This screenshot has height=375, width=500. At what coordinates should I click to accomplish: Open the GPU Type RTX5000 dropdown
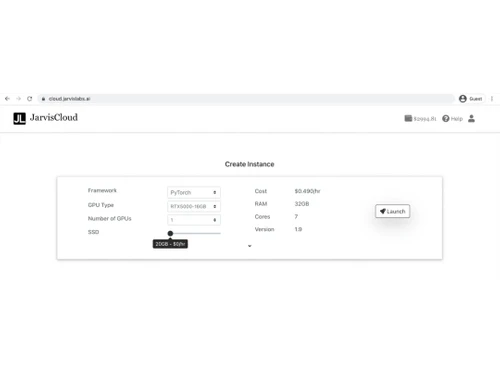click(x=194, y=206)
